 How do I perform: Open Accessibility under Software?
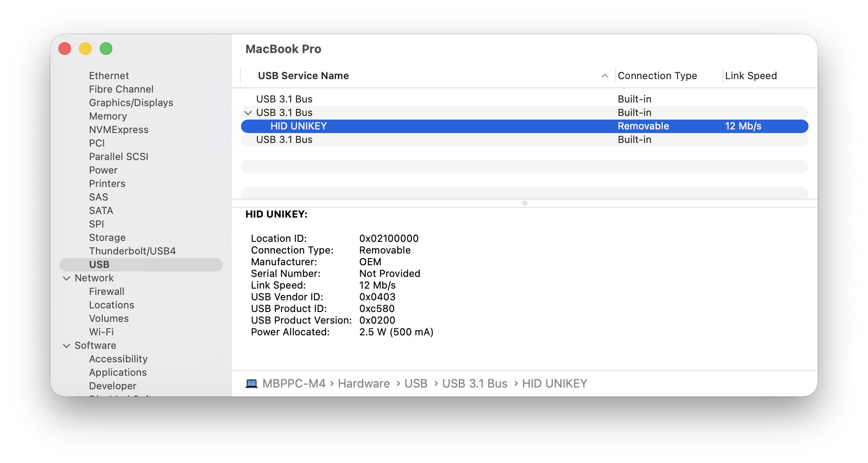[118, 359]
